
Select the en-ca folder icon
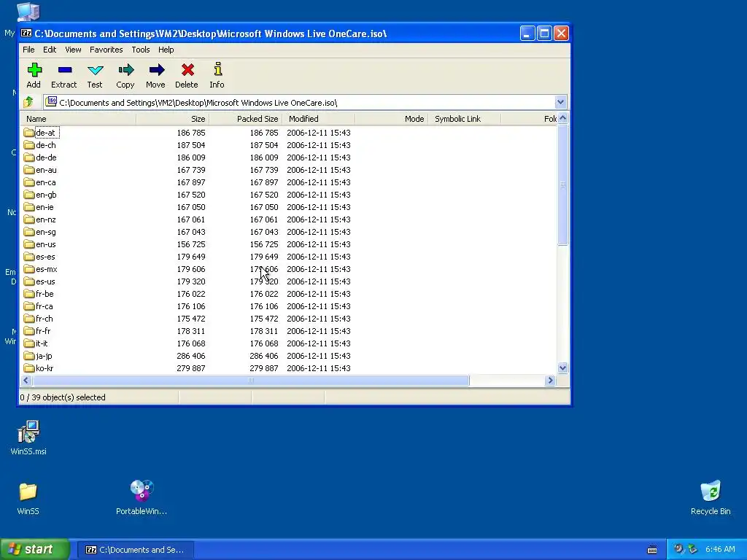point(29,182)
